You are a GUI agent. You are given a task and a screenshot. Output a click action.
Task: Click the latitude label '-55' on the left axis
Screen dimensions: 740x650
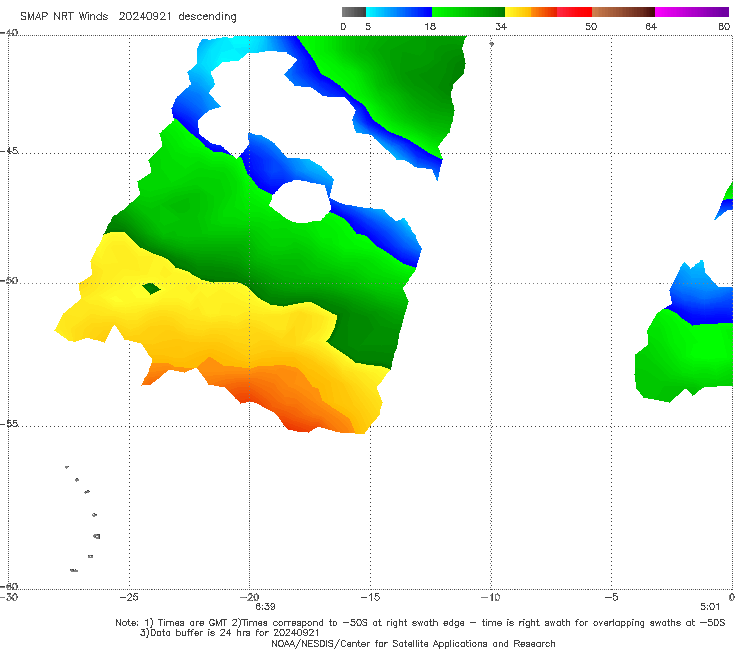coord(9,423)
